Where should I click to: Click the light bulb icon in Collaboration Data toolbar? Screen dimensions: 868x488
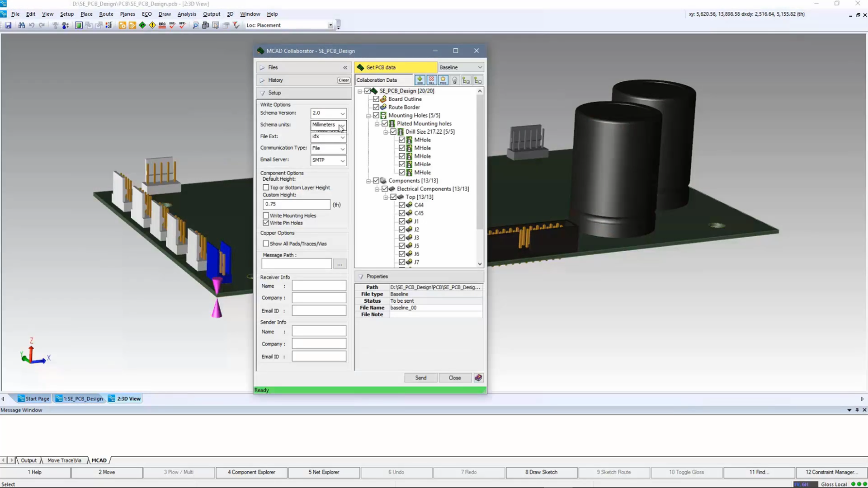[455, 80]
